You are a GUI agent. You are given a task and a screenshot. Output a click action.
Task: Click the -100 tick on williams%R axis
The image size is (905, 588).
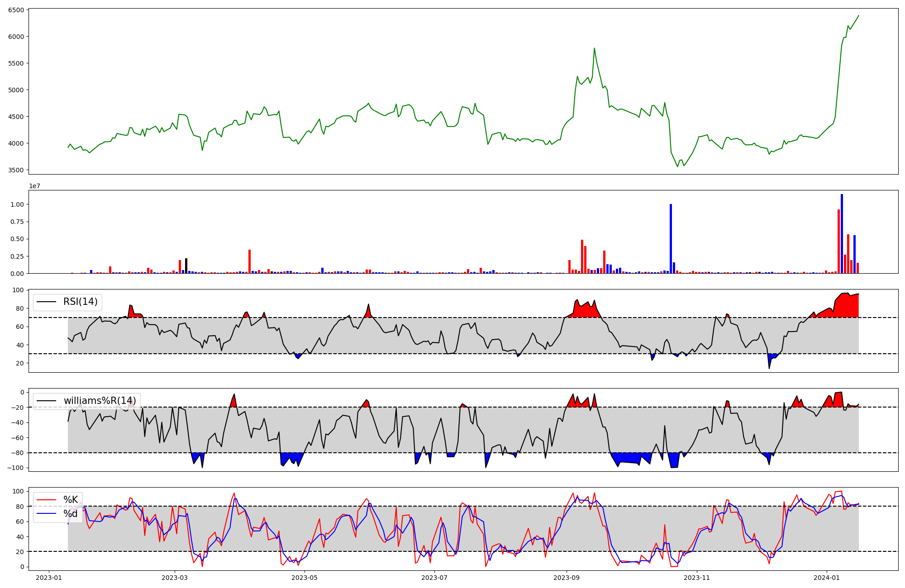[x=15, y=468]
